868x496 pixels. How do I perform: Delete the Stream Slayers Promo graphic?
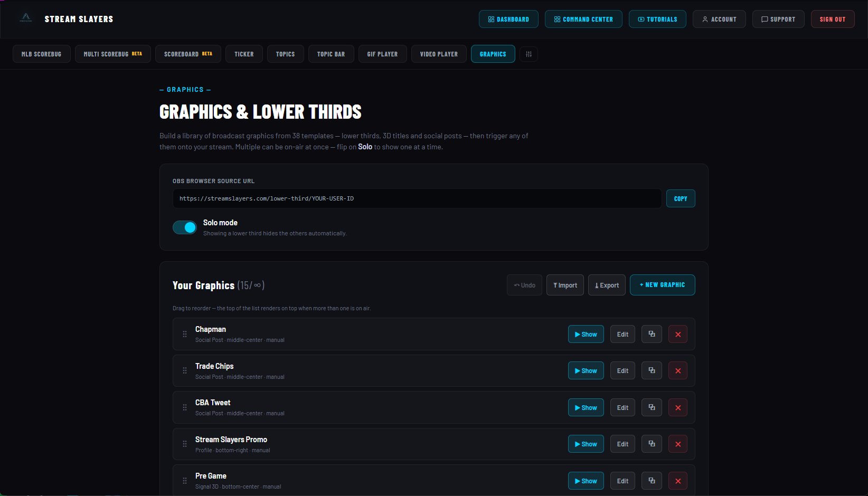pos(678,444)
